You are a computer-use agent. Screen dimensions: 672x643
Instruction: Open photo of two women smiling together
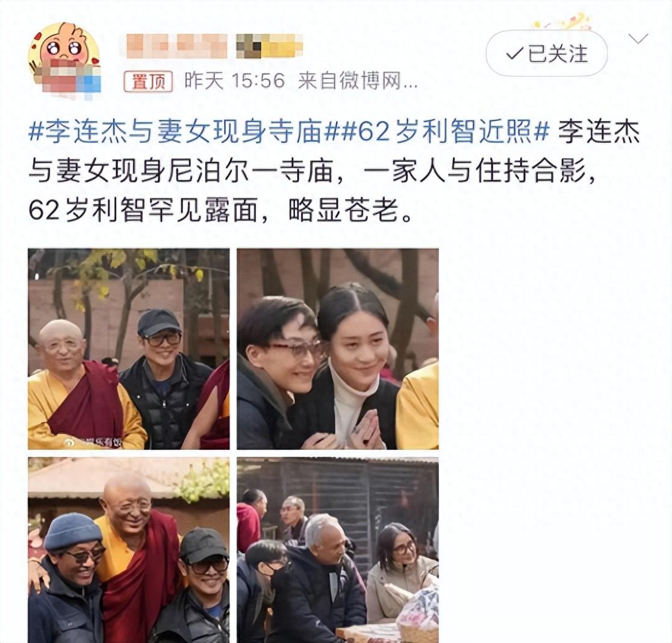click(x=338, y=349)
